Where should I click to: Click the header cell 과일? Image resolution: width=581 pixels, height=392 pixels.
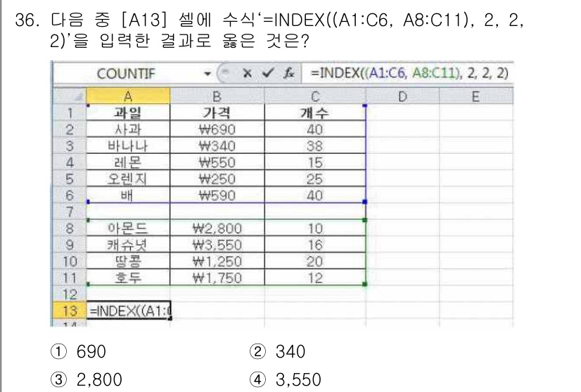coord(128,112)
